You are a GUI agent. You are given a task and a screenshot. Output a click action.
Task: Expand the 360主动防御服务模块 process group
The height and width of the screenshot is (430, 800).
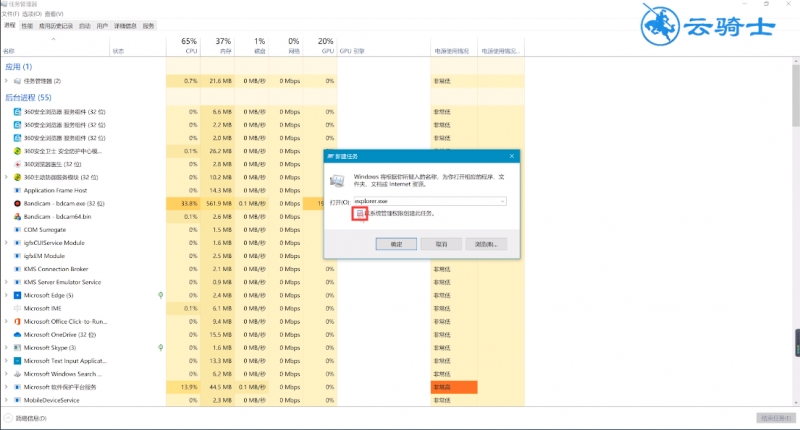6,178
